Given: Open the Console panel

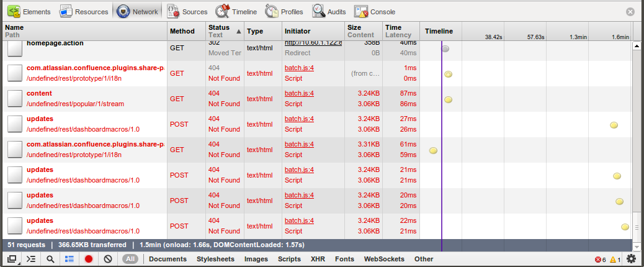Looking at the screenshot, I should point(375,12).
